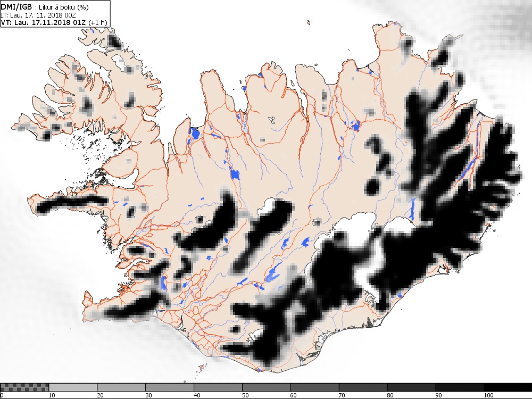Pick the 50–60% legend swatch

point(267,387)
